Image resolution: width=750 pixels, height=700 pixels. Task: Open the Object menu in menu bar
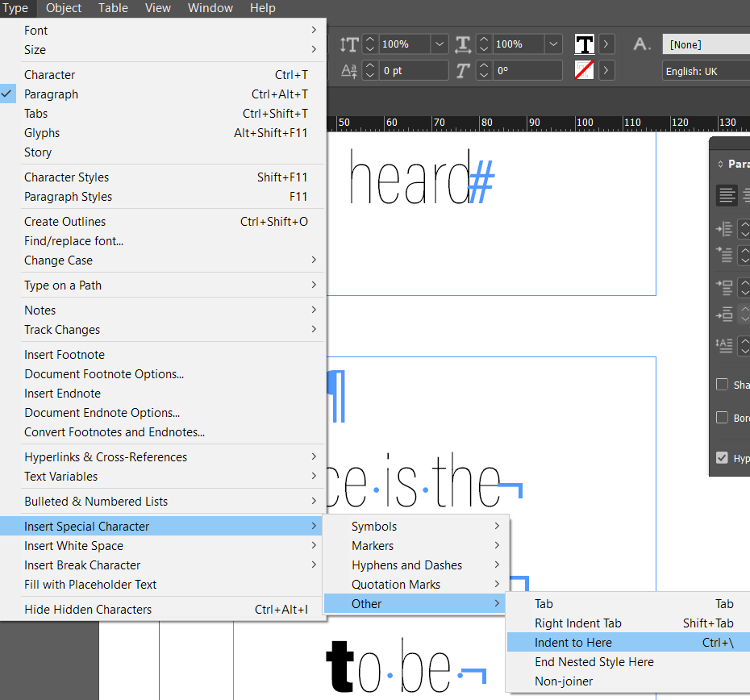coord(64,8)
